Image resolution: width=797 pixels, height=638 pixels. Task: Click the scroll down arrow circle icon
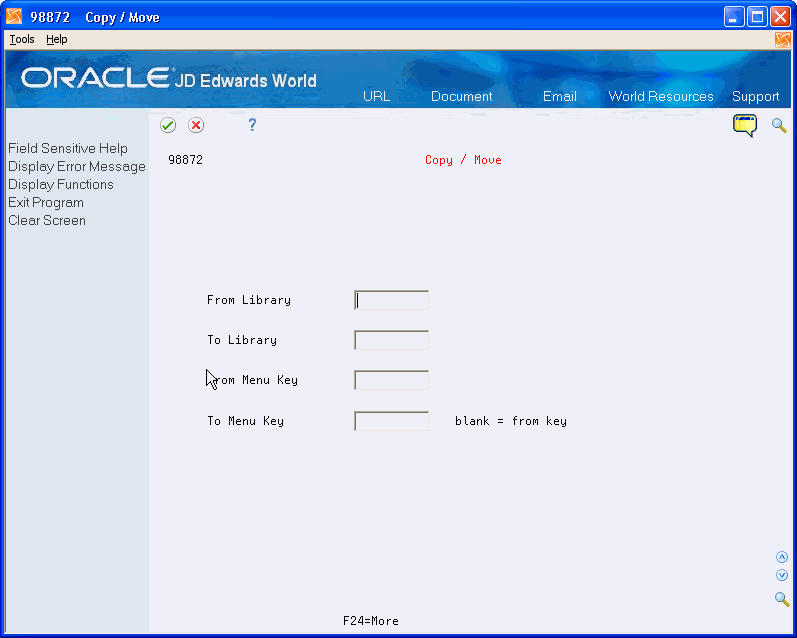pyautogui.click(x=782, y=575)
